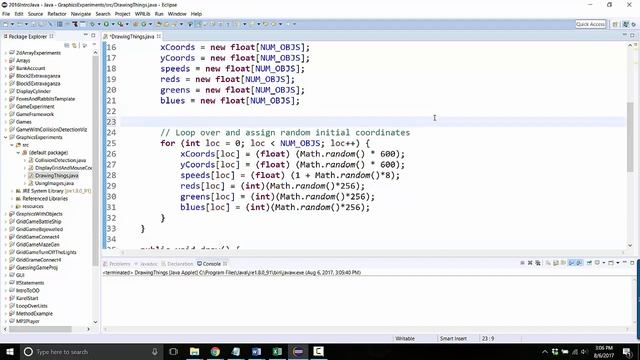Open the Debug configurations dropdown arrow

pyautogui.click(x=99, y=24)
